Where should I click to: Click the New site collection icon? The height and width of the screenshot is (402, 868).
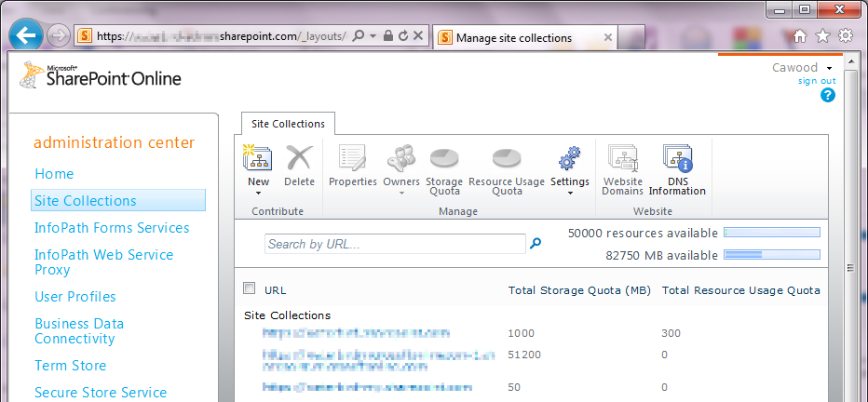[x=257, y=158]
